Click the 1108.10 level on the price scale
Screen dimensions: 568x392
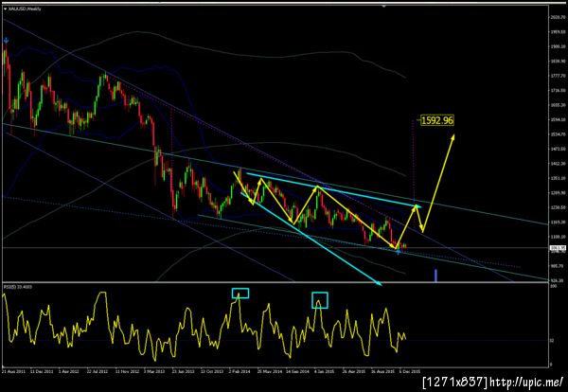[x=559, y=237]
